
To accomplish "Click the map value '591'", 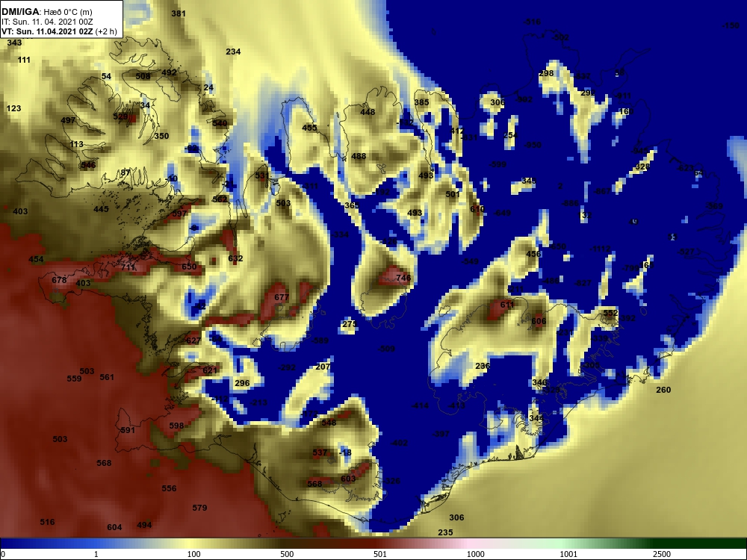I will [128, 430].
